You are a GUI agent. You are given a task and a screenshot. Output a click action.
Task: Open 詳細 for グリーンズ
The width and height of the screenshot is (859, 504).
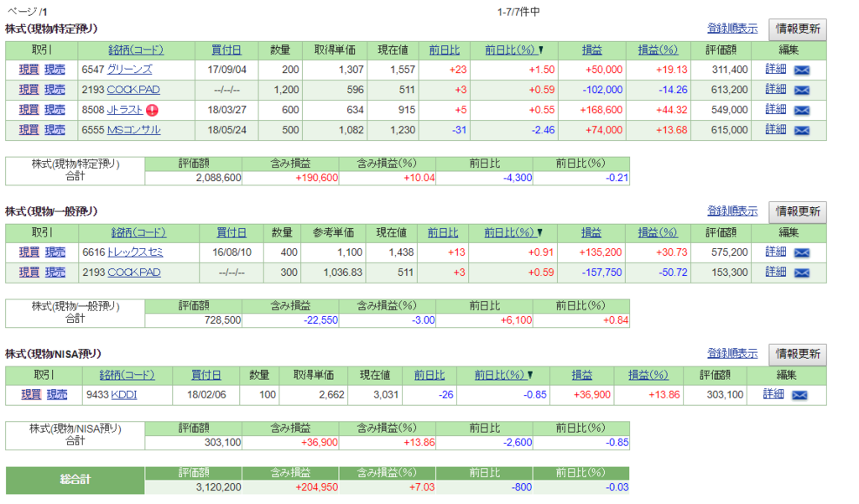[776, 69]
